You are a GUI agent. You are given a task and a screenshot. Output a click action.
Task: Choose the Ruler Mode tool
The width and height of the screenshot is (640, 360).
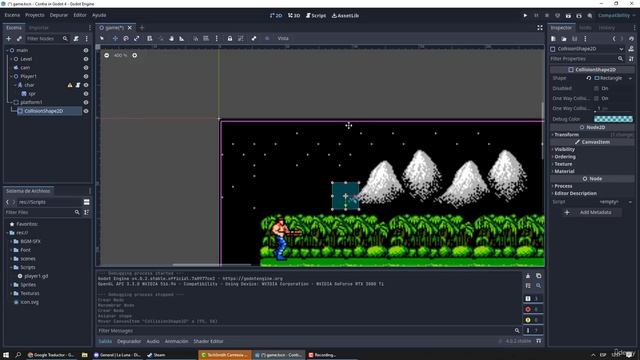click(182, 38)
